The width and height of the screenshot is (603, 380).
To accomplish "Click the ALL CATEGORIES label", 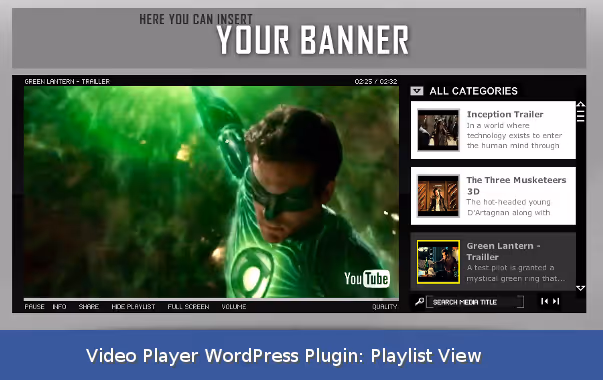I will pyautogui.click(x=473, y=91).
